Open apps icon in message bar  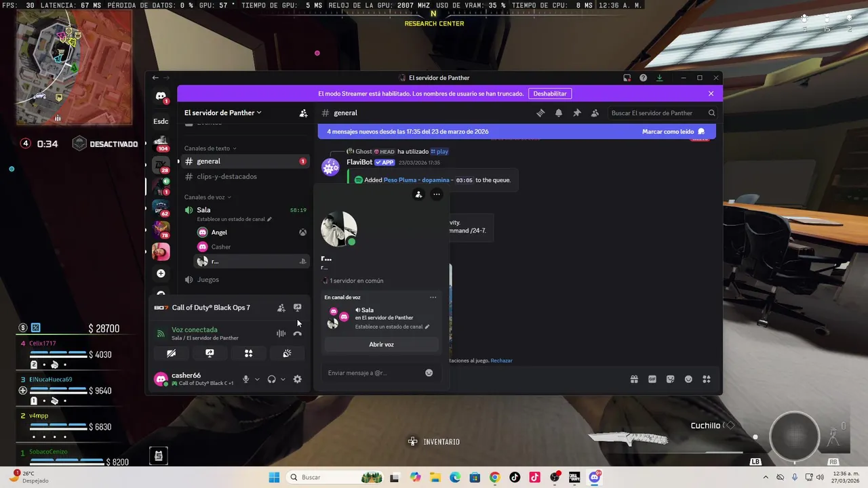coord(706,380)
